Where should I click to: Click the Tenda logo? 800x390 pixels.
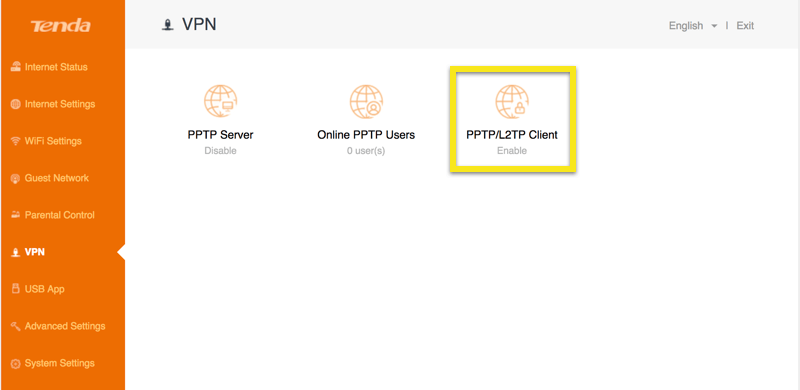pyautogui.click(x=61, y=26)
